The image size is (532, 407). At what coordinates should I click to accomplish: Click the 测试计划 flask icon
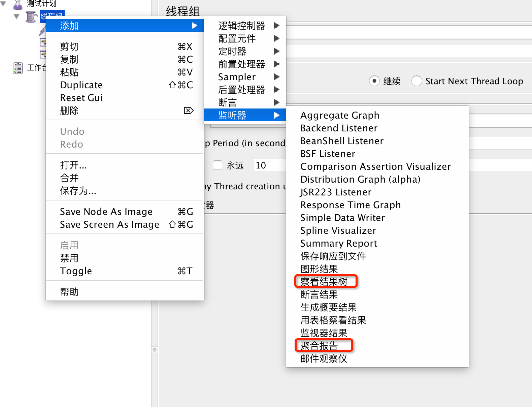pos(18,4)
